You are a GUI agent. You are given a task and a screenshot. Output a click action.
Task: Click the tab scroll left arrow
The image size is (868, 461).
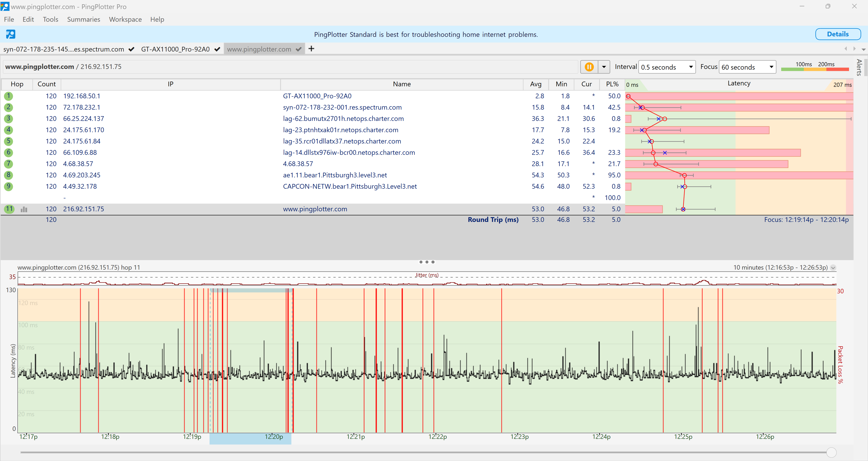(845, 49)
